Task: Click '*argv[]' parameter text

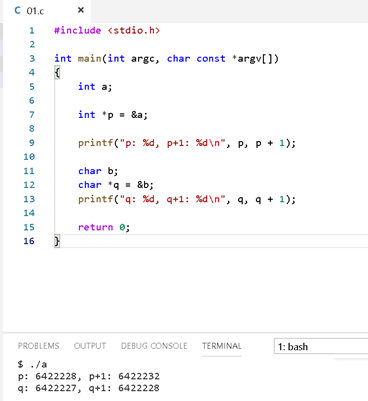Action: coord(255,59)
